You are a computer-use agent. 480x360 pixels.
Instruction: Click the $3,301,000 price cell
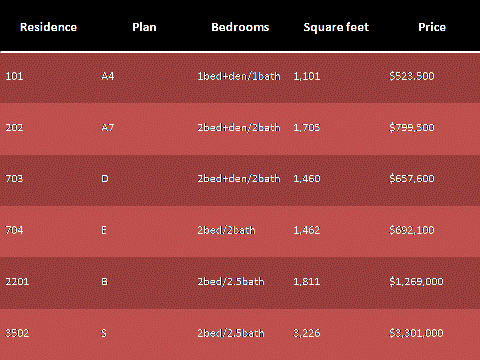pyautogui.click(x=416, y=333)
